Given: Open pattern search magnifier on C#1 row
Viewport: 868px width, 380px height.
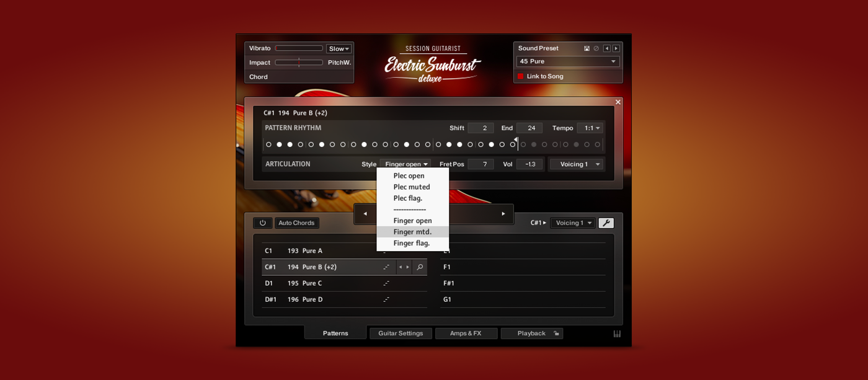Looking at the screenshot, I should tap(420, 267).
